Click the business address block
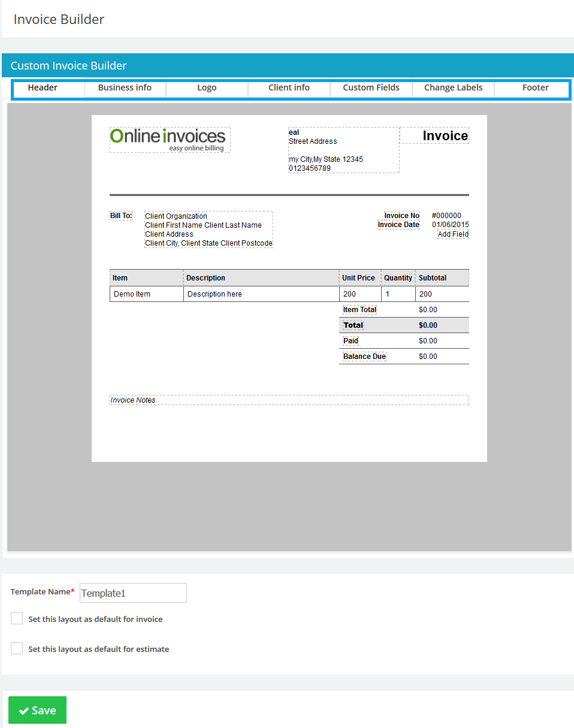574x728 pixels. [343, 150]
